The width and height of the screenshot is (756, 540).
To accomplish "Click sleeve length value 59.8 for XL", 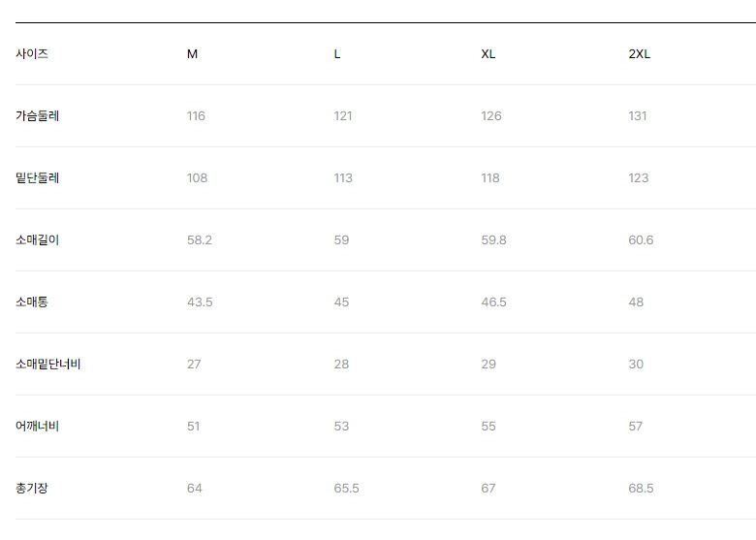I will [493, 240].
